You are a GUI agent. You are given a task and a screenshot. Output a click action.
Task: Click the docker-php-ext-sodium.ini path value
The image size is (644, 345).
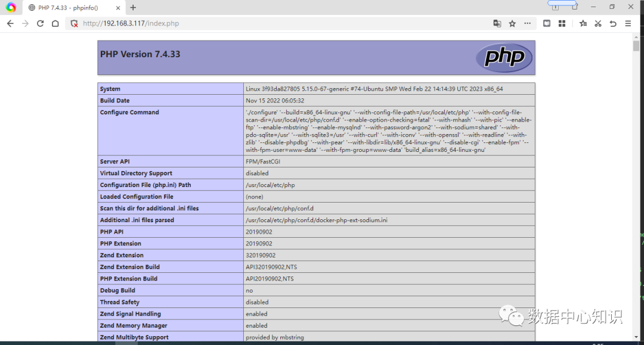tap(317, 220)
